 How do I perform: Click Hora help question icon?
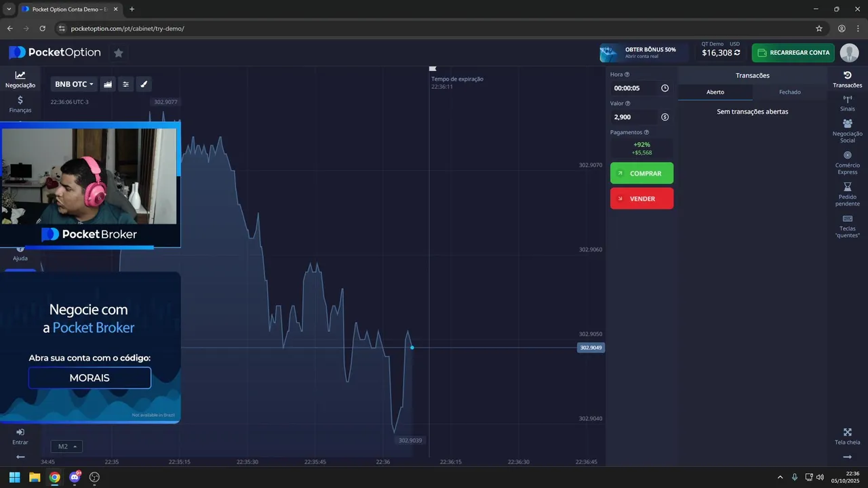click(x=627, y=75)
